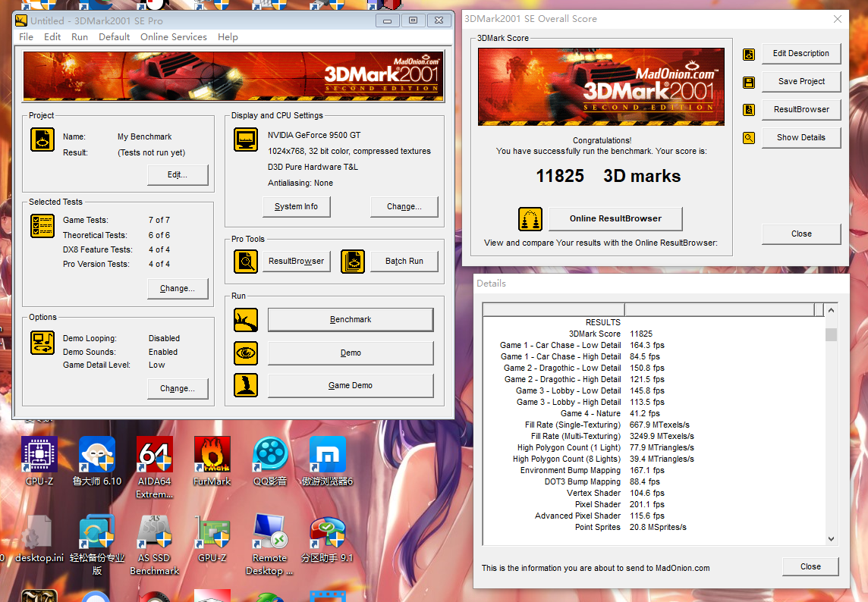Viewport: 868px width, 602px height.
Task: Click the Edit Description button
Action: [800, 54]
